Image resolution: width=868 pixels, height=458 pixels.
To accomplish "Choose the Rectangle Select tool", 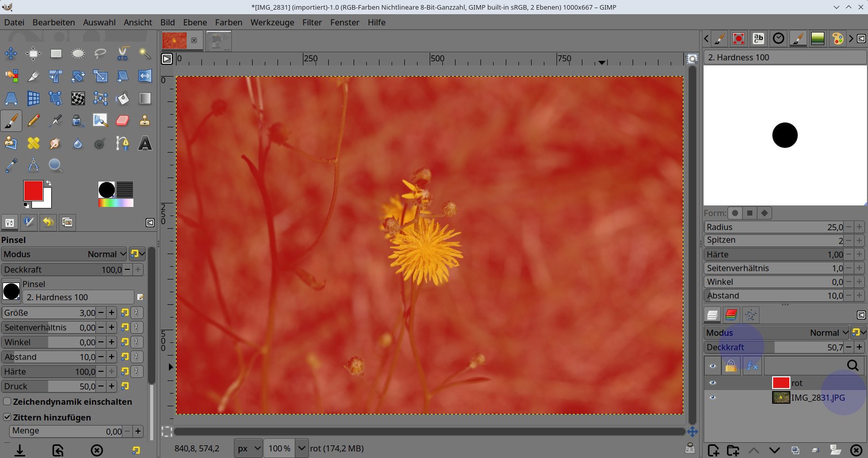I will 56,53.
